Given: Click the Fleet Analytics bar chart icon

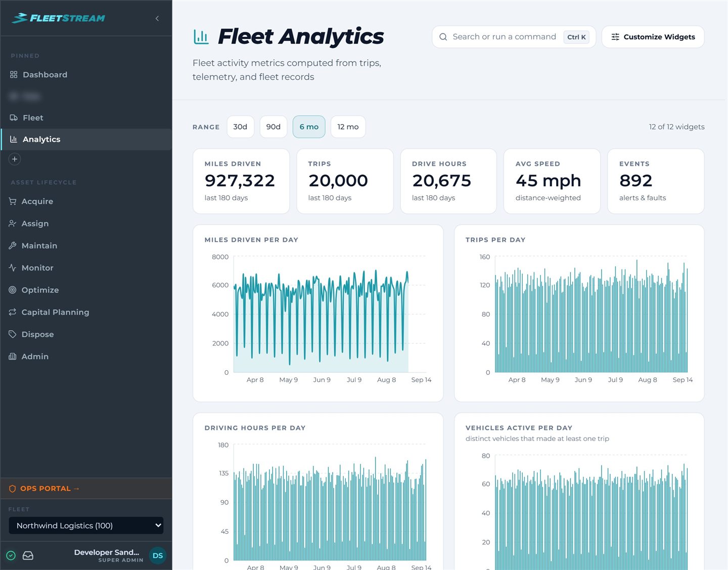Looking at the screenshot, I should point(201,36).
